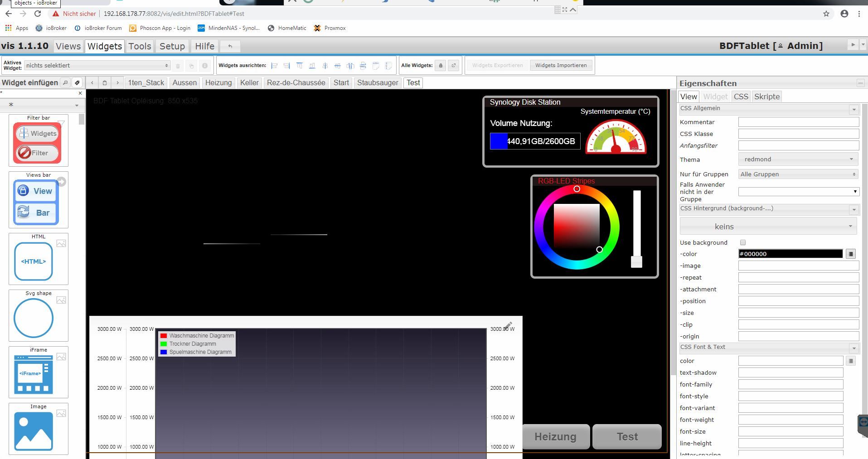Click the eraser icon next to Widget einfügen

tap(77, 82)
